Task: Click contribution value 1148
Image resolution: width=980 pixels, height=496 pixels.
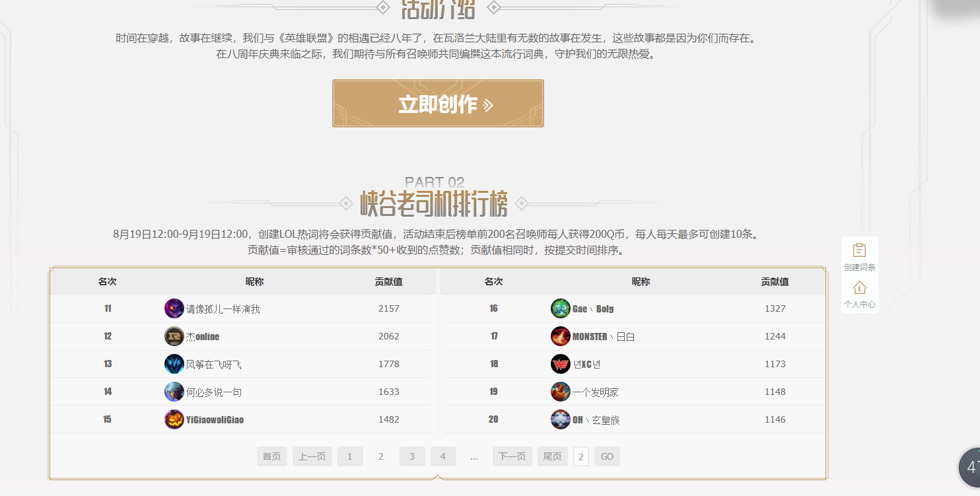Action: 775,392
